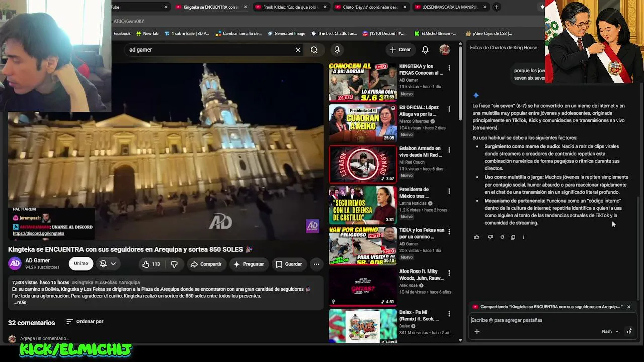
Task: Open options for 'KINGTEKA y los FEKAS Conocen' video
Action: (449, 68)
